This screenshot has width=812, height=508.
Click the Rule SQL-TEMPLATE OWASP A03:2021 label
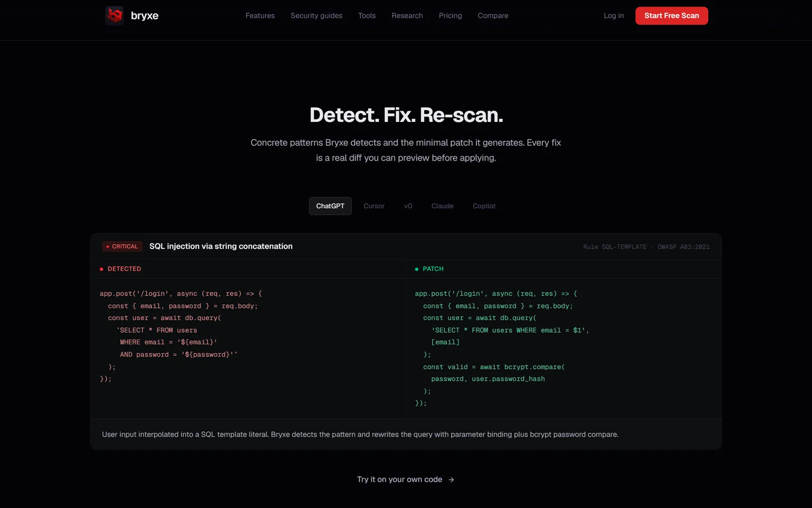point(646,247)
